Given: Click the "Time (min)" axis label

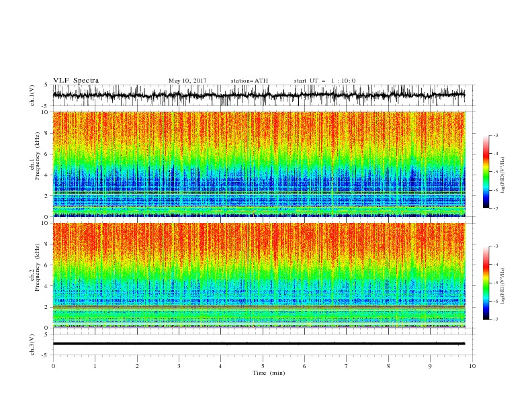Looking at the screenshot, I should (x=269, y=373).
